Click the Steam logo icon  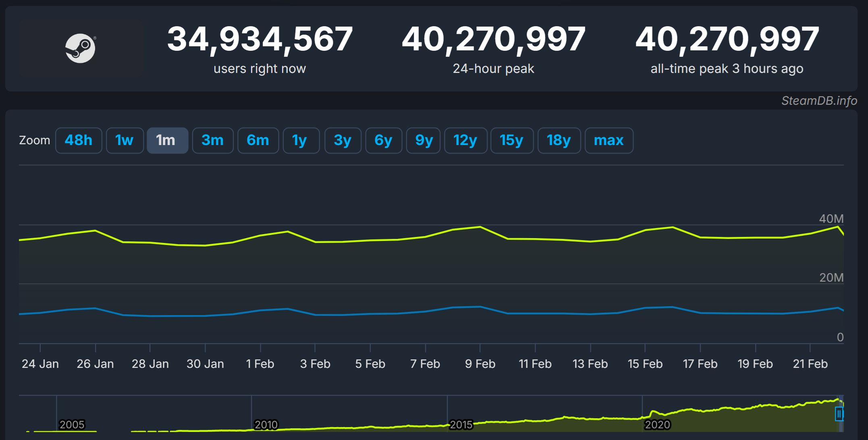pyautogui.click(x=81, y=48)
